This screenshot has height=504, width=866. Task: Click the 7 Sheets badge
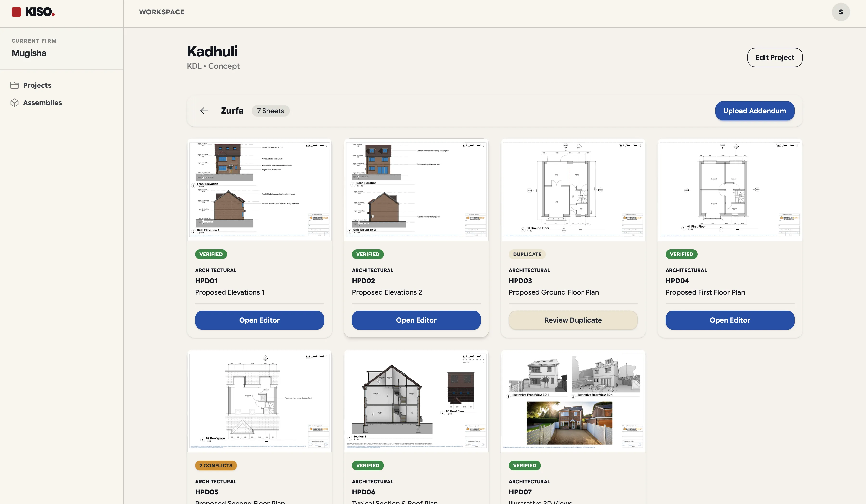(270, 111)
